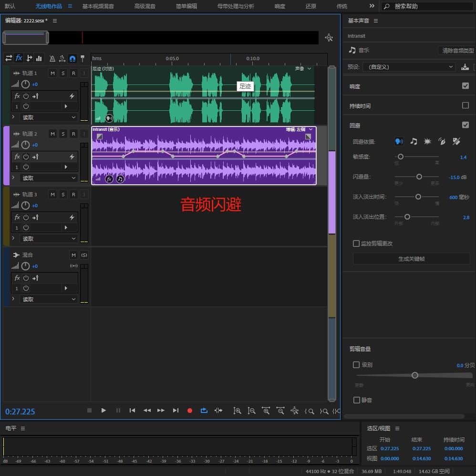476x476 pixels.
Task: Open the 编辑器 panel menu
Action: 55,21
